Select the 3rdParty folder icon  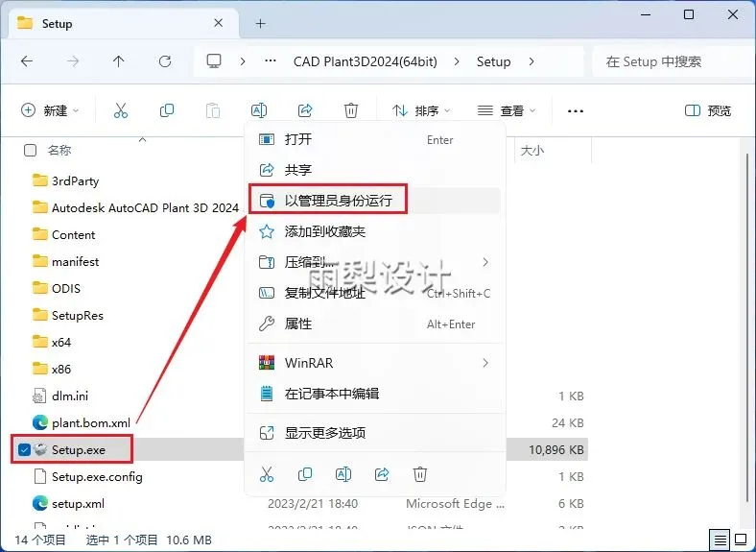(x=39, y=180)
